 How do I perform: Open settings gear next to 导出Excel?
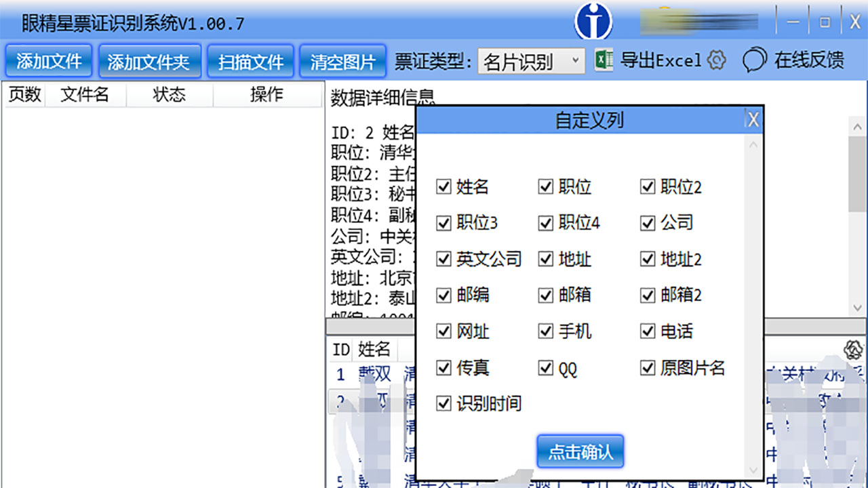pyautogui.click(x=716, y=60)
